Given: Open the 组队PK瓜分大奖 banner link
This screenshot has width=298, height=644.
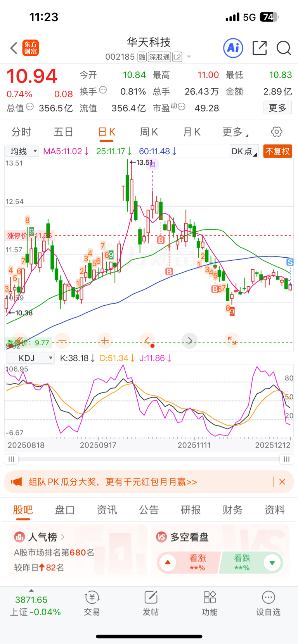Looking at the screenshot, I should (113, 482).
